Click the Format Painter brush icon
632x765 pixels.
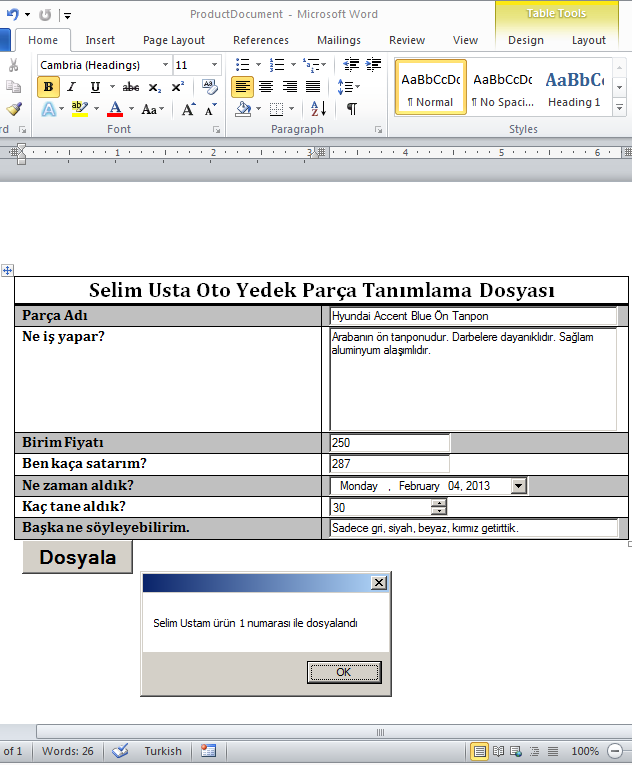(13, 109)
